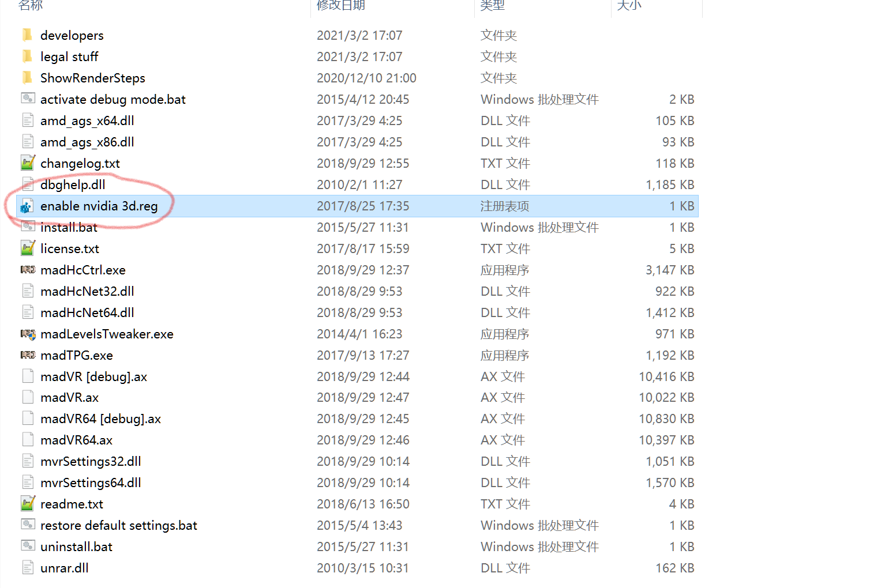The width and height of the screenshot is (881, 588).
Task: Select file name activate debug mode.bat
Action: coord(113,99)
